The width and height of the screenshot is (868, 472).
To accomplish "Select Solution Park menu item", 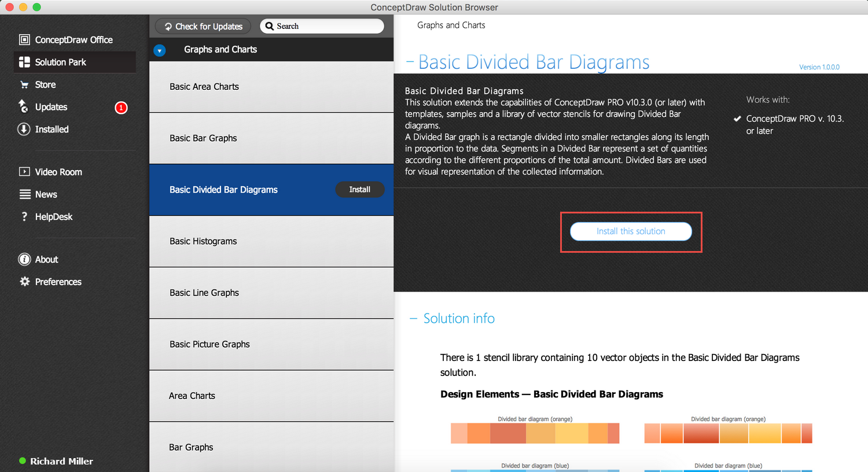I will click(75, 62).
